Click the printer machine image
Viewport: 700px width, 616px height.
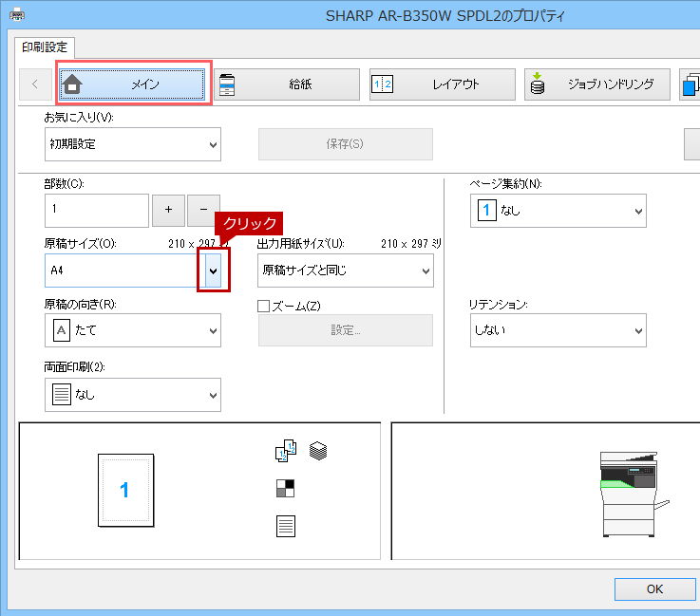tap(634, 494)
